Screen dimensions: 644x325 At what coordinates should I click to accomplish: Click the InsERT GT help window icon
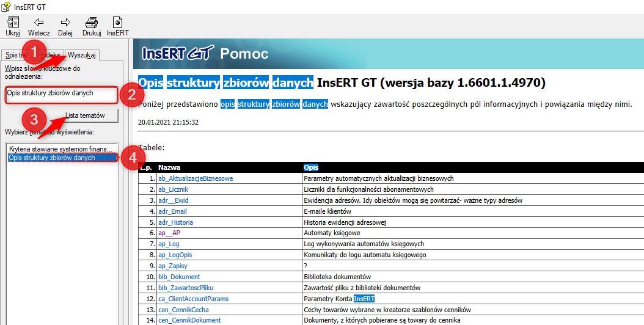[5, 6]
